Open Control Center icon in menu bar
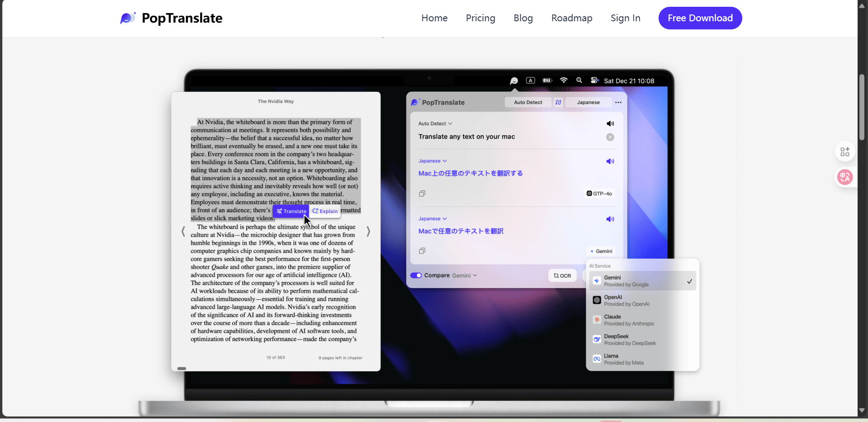 [x=595, y=81]
